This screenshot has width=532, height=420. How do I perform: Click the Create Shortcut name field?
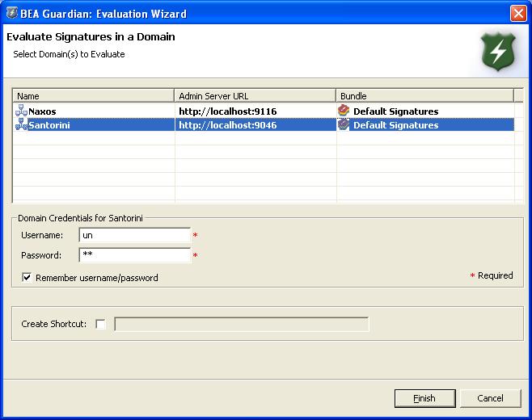coord(241,324)
